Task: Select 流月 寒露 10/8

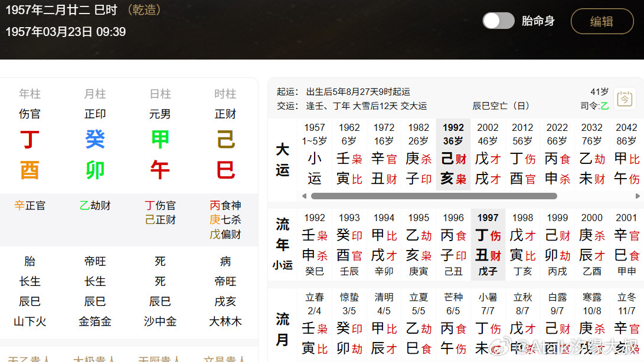Action: coord(592,324)
